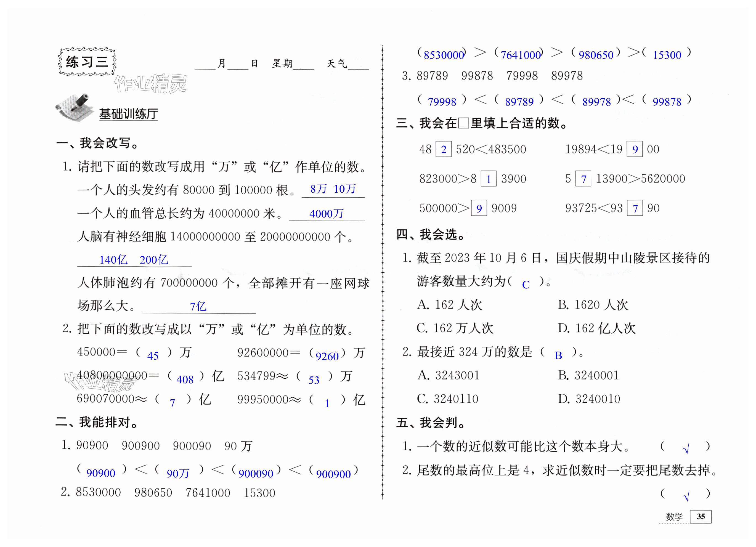Click the box in 500000>□9009
756x547 pixels.
(479, 208)
